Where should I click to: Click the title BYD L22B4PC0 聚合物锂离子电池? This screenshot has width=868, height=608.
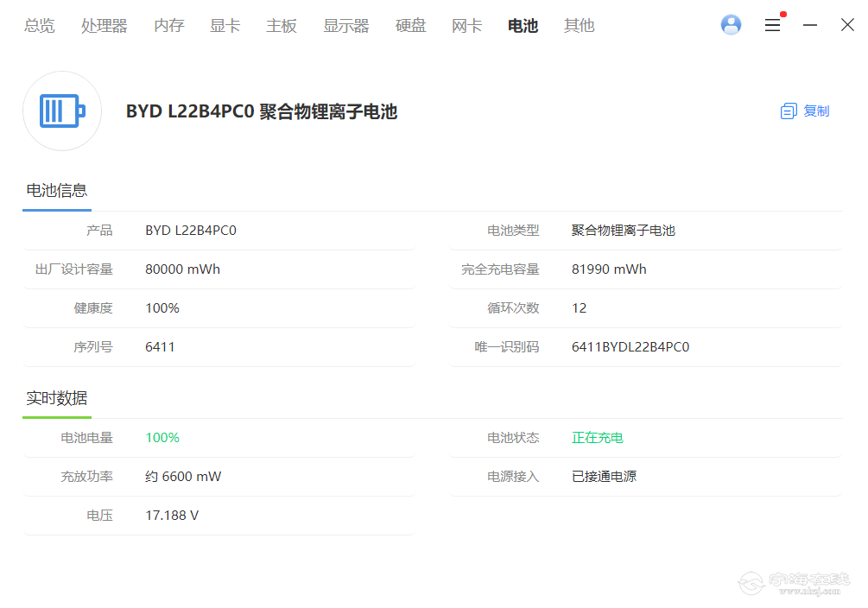coord(262,111)
